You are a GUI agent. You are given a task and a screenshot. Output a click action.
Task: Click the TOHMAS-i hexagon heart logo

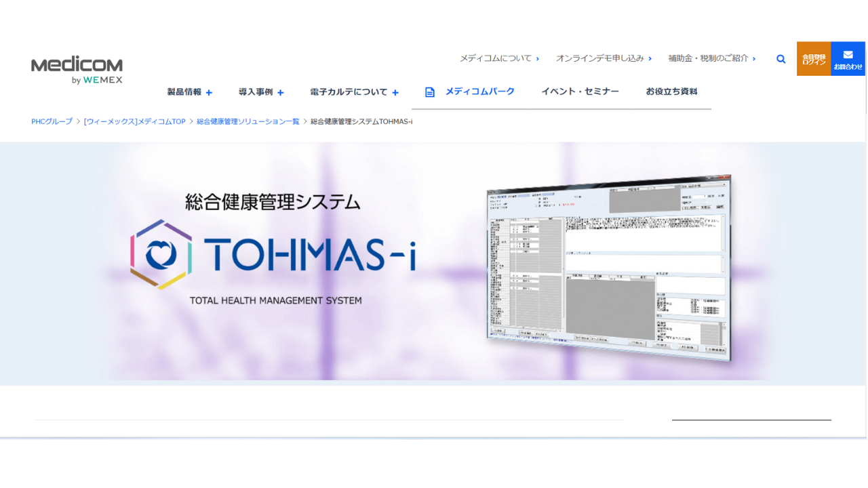click(x=161, y=254)
